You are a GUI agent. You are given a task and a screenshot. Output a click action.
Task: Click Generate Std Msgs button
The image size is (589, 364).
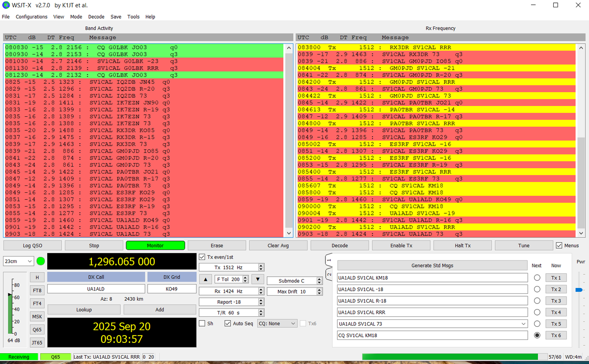click(x=432, y=265)
